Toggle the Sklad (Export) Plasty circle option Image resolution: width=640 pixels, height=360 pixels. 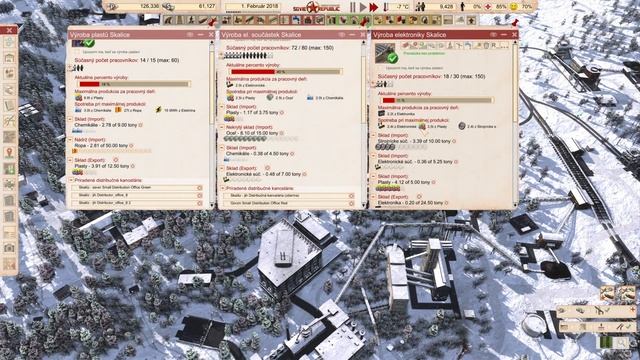(116, 160)
